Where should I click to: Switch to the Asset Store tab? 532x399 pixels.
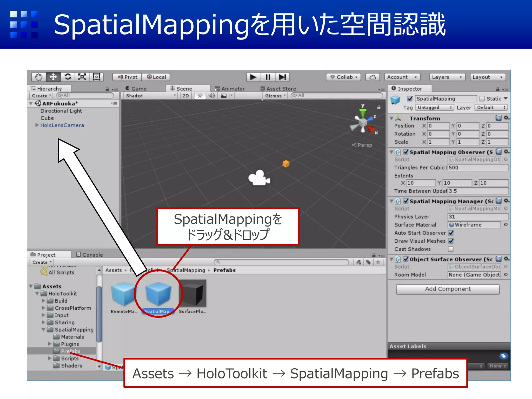click(278, 89)
